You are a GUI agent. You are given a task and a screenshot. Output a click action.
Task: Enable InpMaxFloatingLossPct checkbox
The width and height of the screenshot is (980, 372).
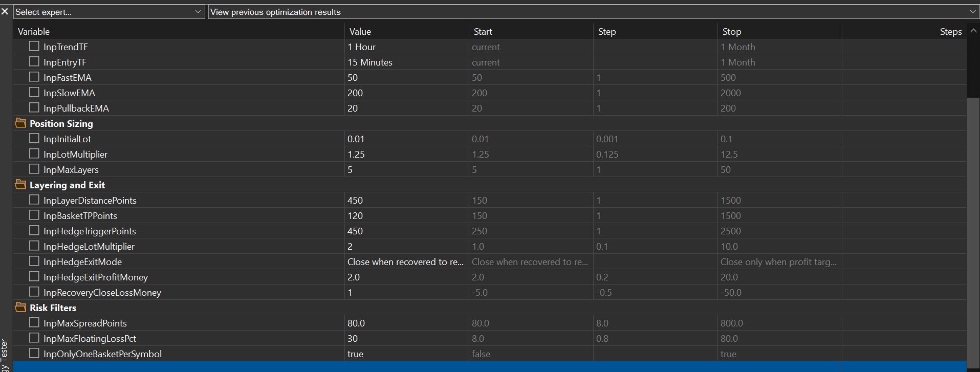coord(34,338)
